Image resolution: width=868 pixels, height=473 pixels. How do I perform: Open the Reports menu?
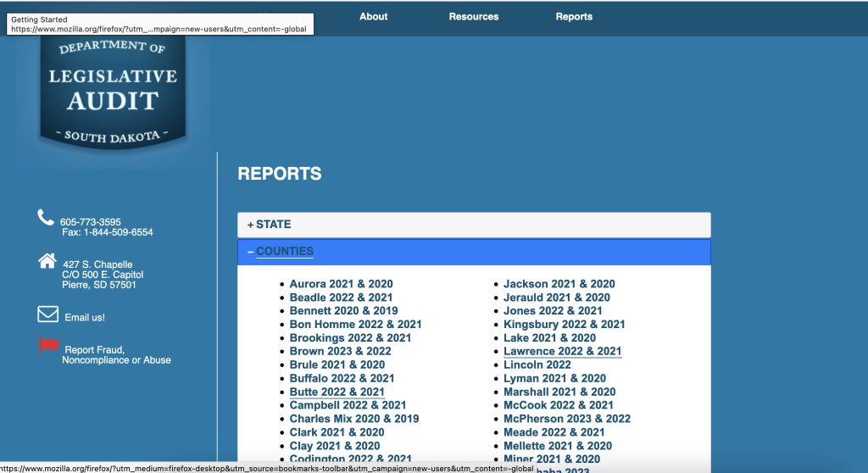click(574, 17)
